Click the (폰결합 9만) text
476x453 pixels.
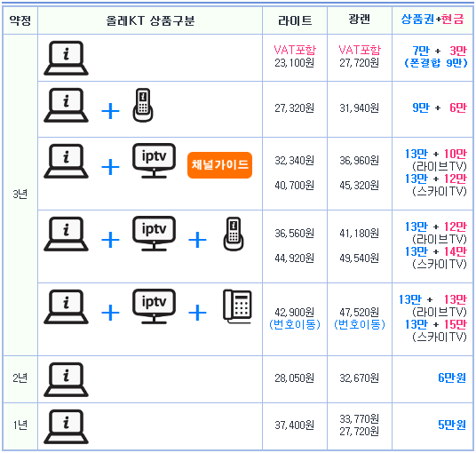coord(436,63)
